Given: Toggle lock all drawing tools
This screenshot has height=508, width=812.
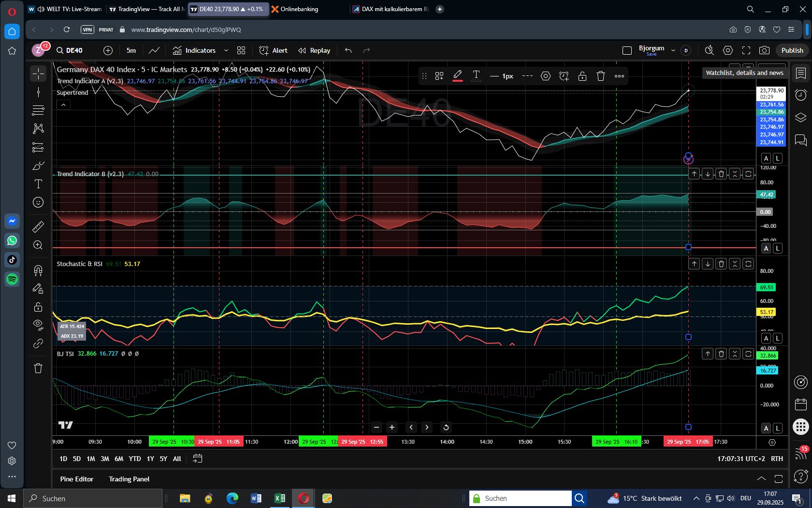Looking at the screenshot, I should point(38,307).
